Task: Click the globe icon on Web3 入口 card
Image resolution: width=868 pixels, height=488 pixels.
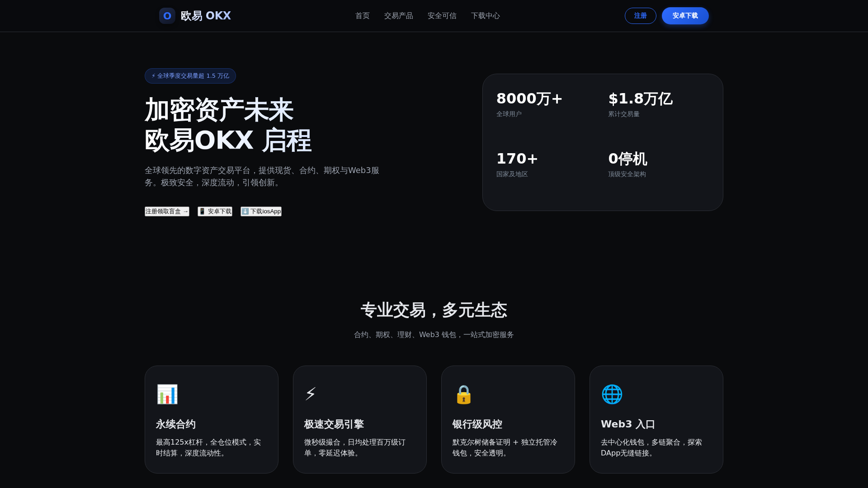Action: pos(612,394)
